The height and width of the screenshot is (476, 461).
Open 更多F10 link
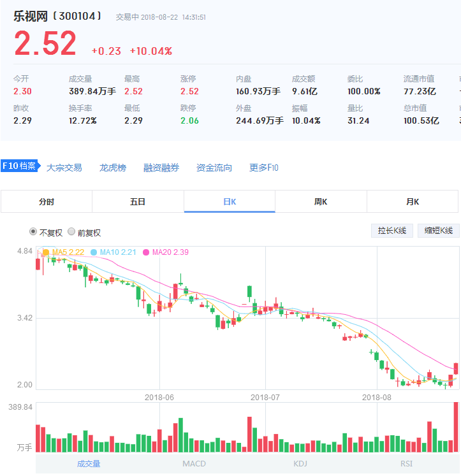click(263, 168)
